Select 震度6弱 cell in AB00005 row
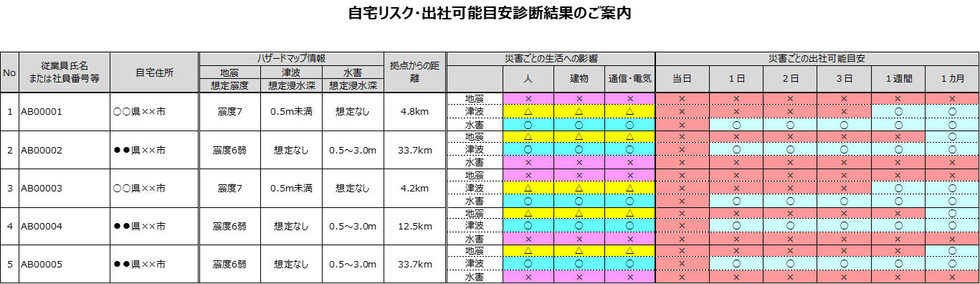The height and width of the screenshot is (284, 980). click(x=229, y=265)
